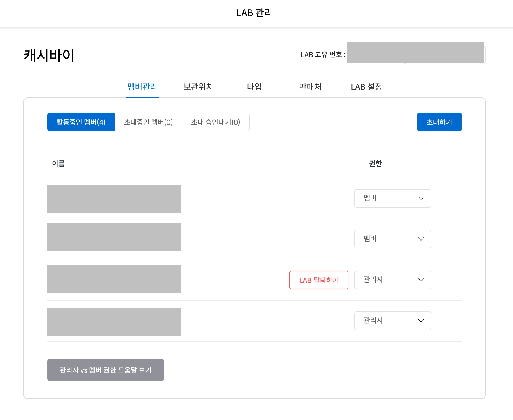Show the 활동중인 멤버(4) list

pos(81,122)
